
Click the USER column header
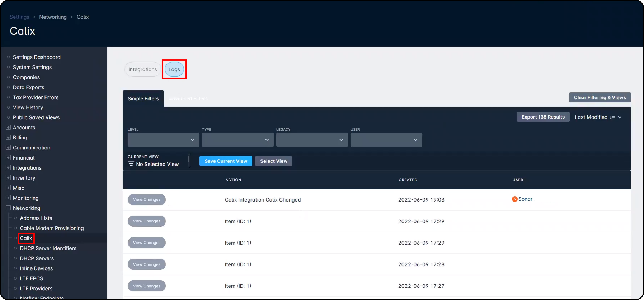tap(518, 180)
